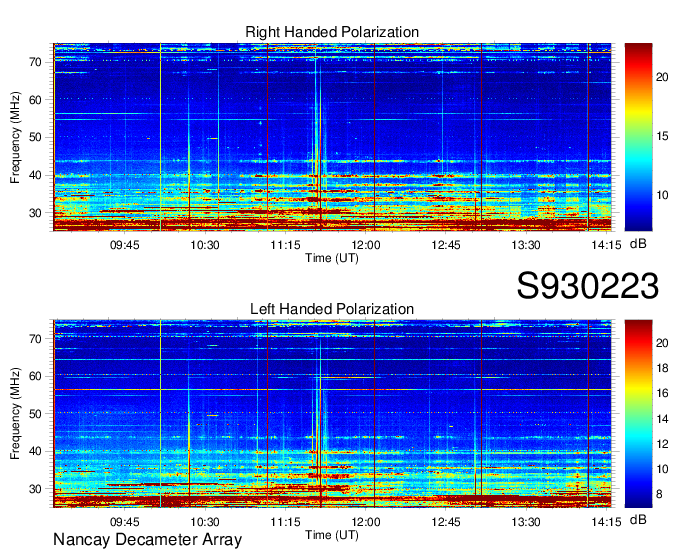Click the 14 value on lower color bar

coord(662,419)
